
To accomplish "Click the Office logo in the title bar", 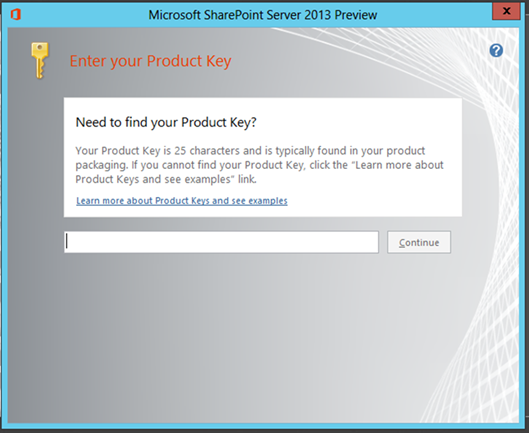I will pyautogui.click(x=16, y=15).
